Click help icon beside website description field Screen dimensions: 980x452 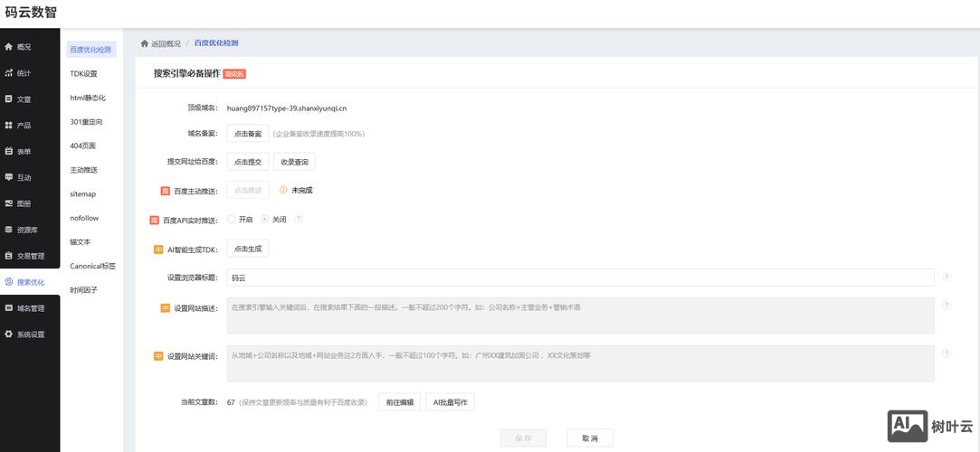click(947, 306)
